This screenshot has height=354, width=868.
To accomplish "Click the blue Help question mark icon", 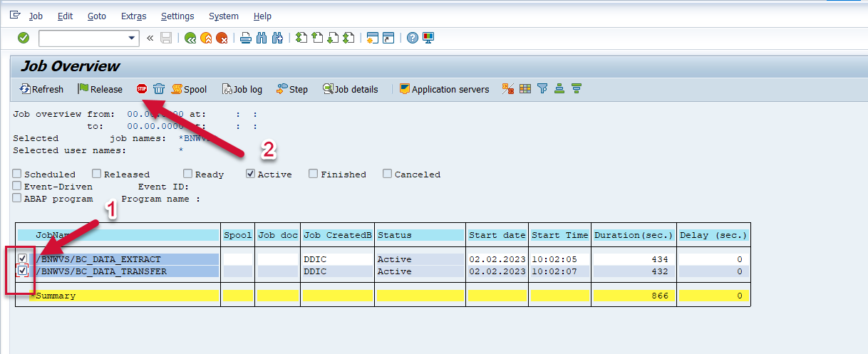I will tap(412, 38).
